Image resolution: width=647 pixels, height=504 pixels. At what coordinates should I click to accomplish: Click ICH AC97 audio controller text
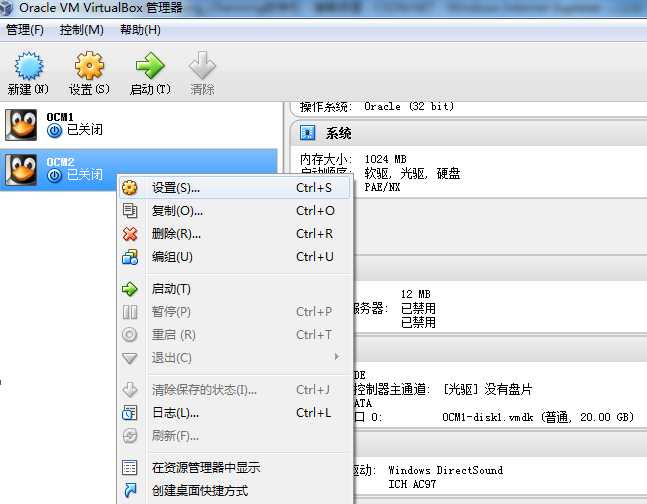(412, 484)
